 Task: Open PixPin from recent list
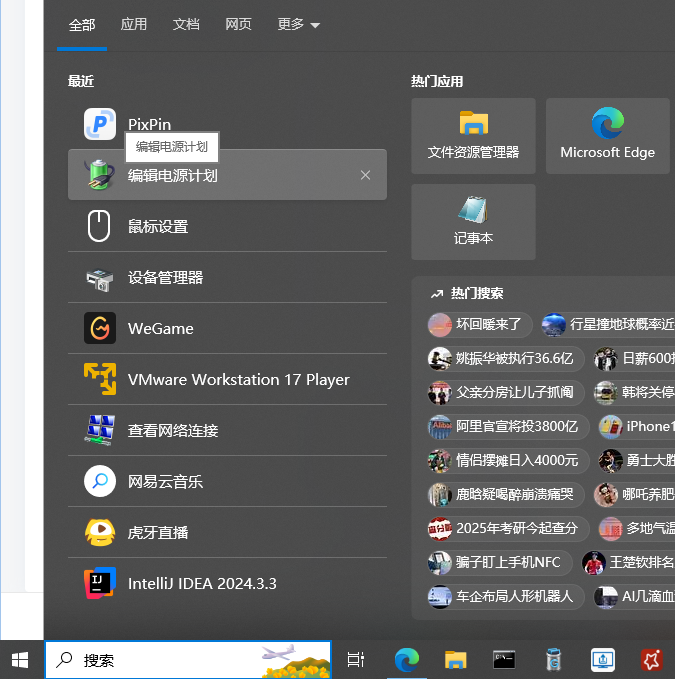click(227, 124)
